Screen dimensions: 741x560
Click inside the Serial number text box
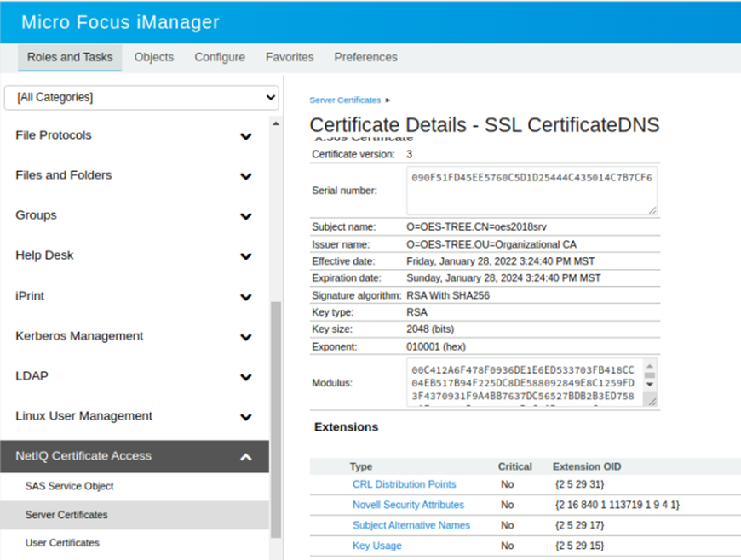(x=531, y=191)
